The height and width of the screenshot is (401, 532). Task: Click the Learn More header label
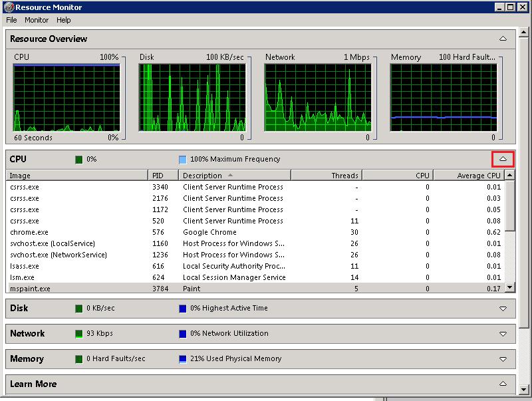33,384
